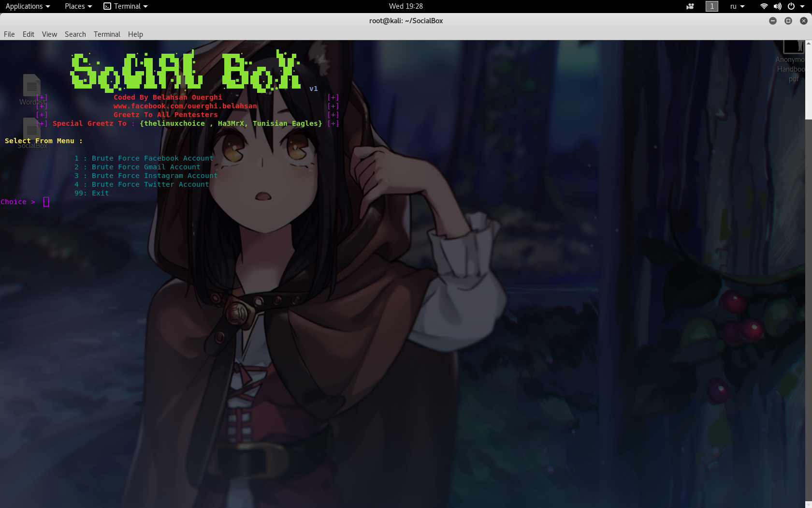Image resolution: width=812 pixels, height=508 pixels.
Task: Click the Wed 19:28 clock
Action: (406, 6)
